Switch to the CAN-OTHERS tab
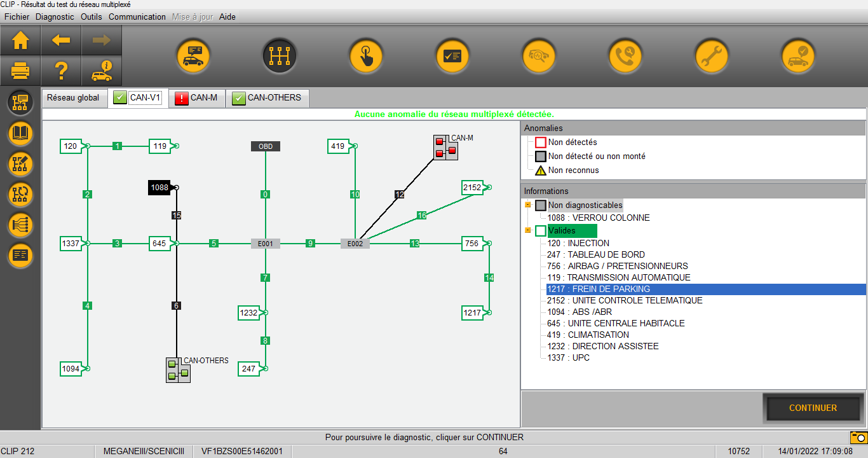Screen dimensions: 868x458 267,98
